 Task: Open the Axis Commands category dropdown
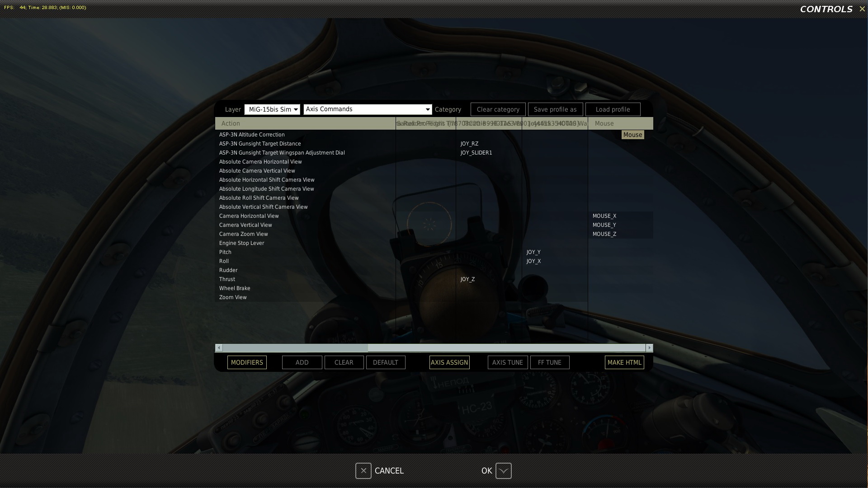[368, 109]
